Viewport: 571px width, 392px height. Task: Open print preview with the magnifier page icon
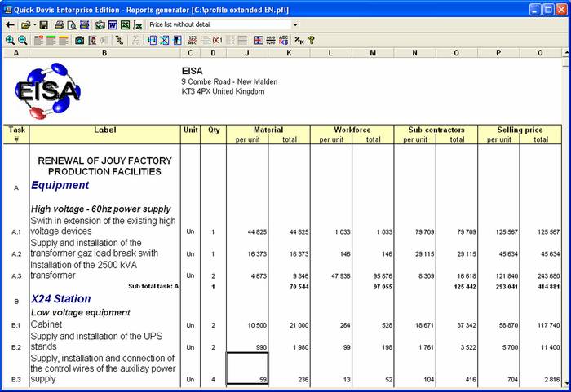pyautogui.click(x=72, y=25)
